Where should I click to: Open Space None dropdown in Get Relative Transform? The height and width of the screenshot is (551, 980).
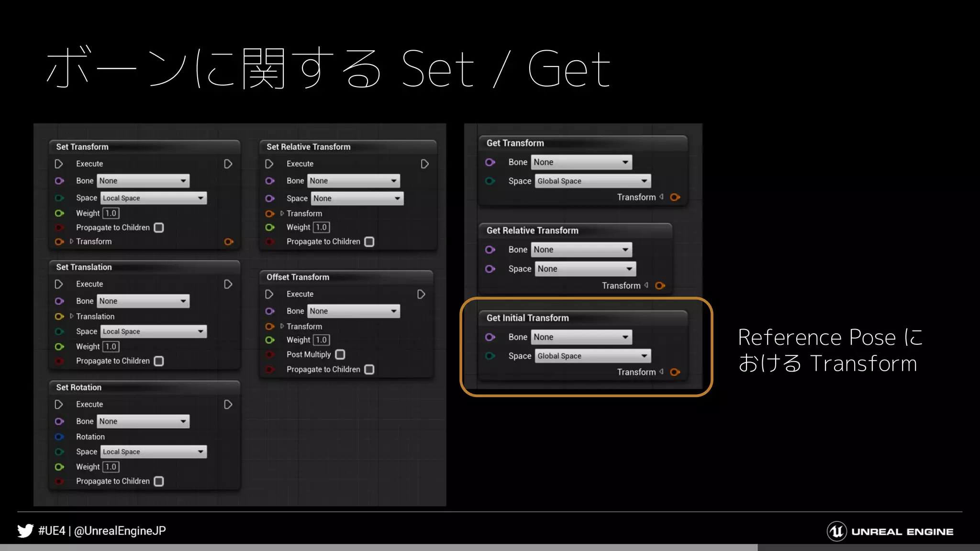click(x=586, y=269)
